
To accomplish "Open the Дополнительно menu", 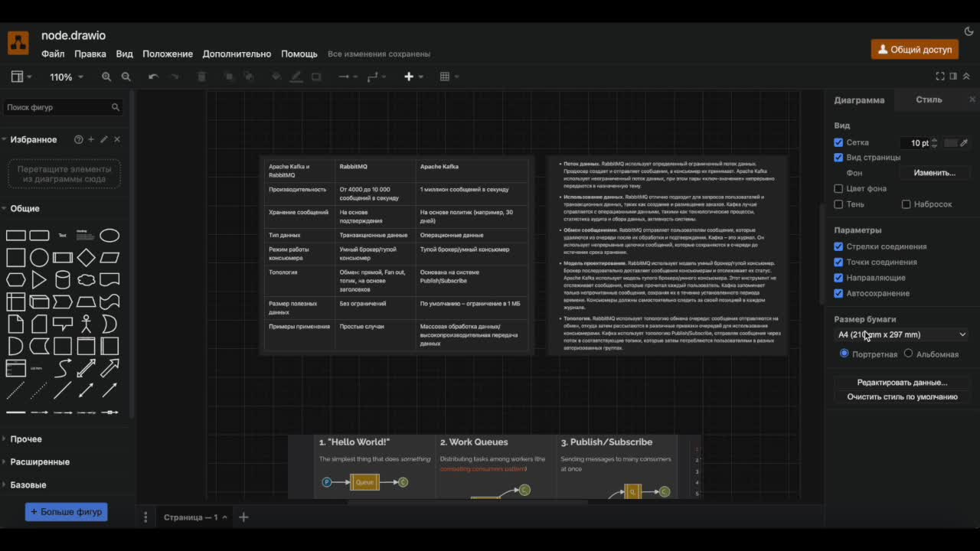I will [x=237, y=54].
